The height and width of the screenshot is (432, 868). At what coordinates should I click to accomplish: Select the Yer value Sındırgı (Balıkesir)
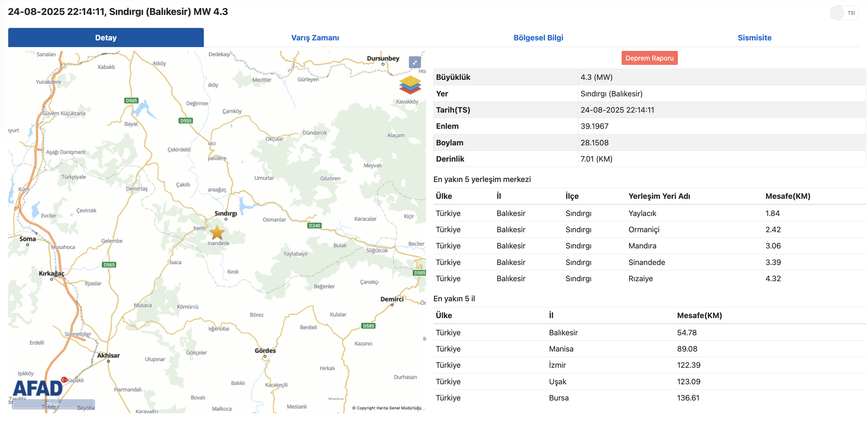click(x=611, y=94)
